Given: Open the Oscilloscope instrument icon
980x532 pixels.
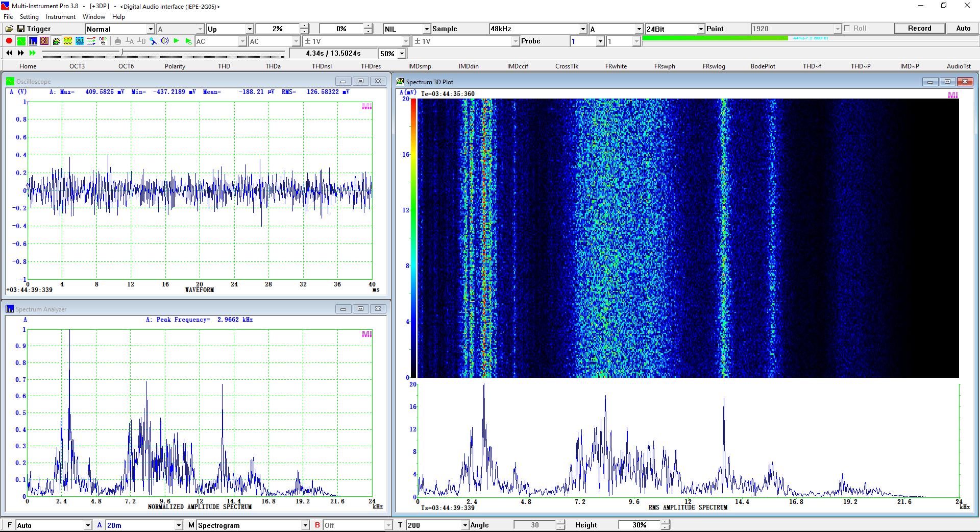Looking at the screenshot, I should coord(21,41).
